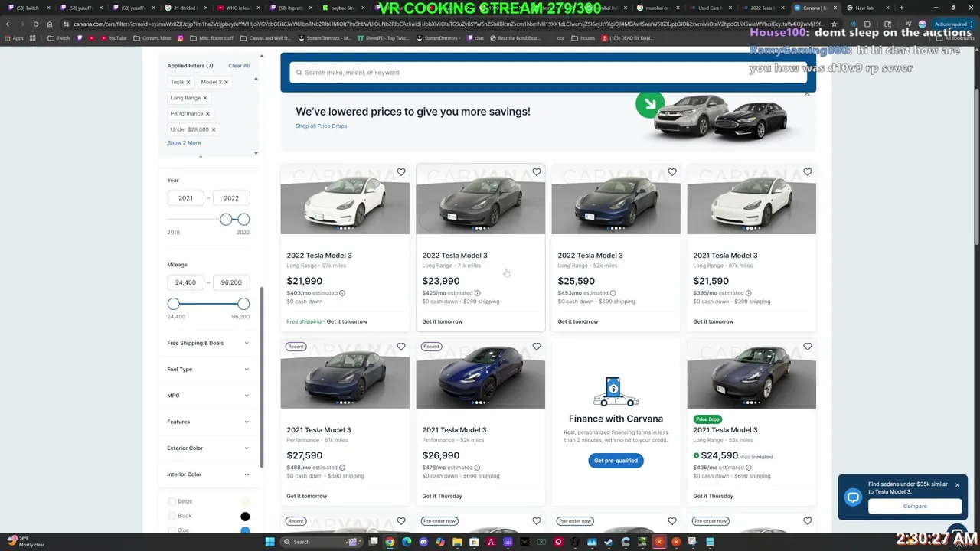Open payment estimate info for $403/mo

342,293
